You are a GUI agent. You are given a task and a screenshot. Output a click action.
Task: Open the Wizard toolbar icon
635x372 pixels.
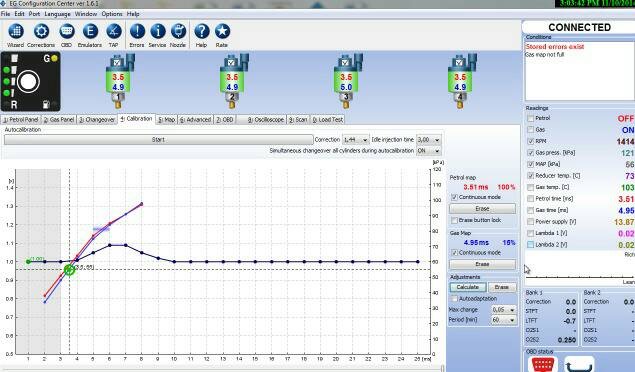[x=15, y=31]
